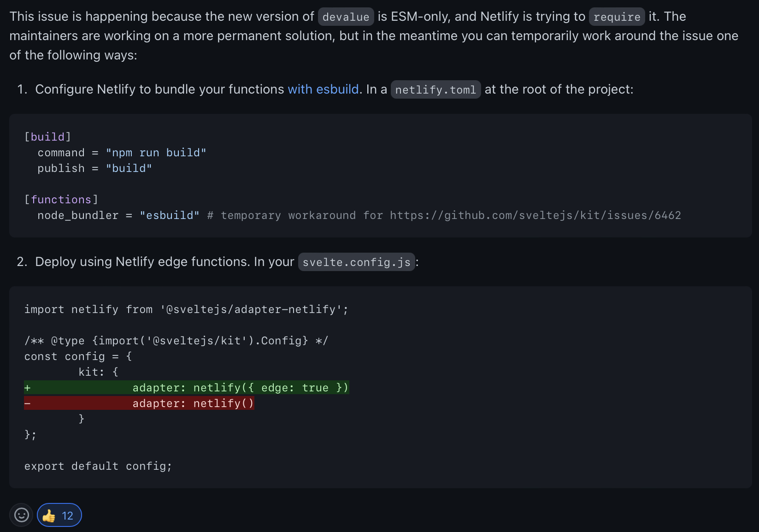The image size is (759, 532).
Task: Click the [build] section header in the TOML
Action: coord(47,137)
